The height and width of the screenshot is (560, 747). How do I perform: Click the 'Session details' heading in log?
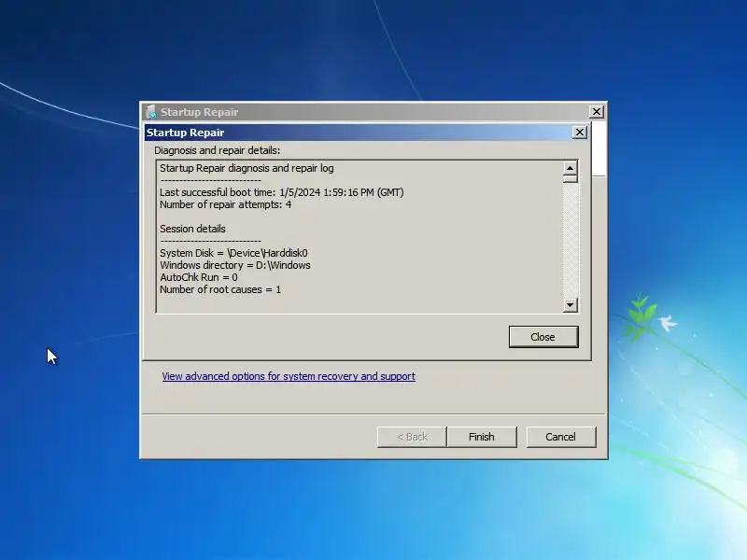(x=192, y=229)
